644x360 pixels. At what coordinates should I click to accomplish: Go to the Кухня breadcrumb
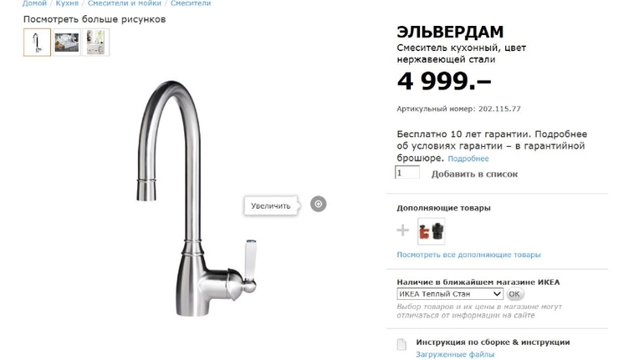(67, 3)
